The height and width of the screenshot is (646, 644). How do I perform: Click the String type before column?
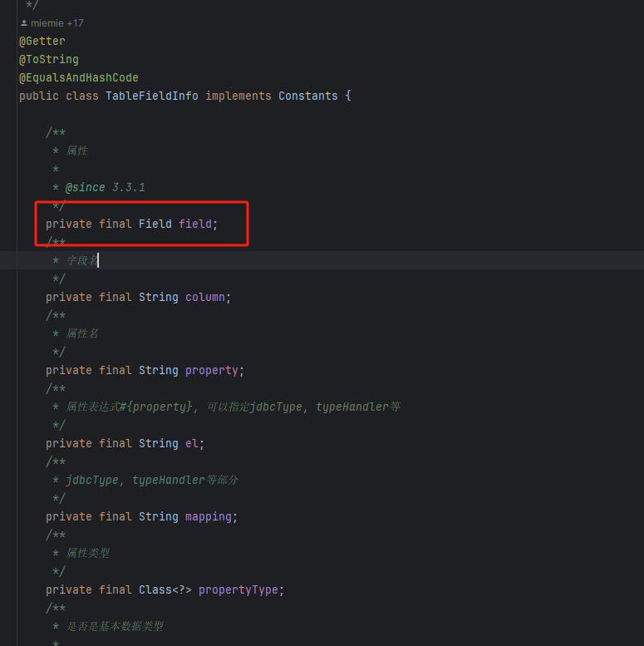158,297
